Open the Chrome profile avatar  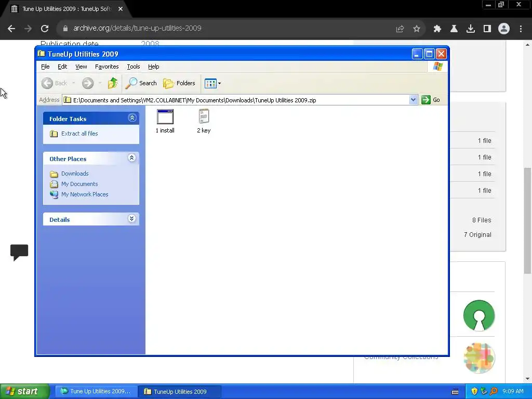(504, 29)
